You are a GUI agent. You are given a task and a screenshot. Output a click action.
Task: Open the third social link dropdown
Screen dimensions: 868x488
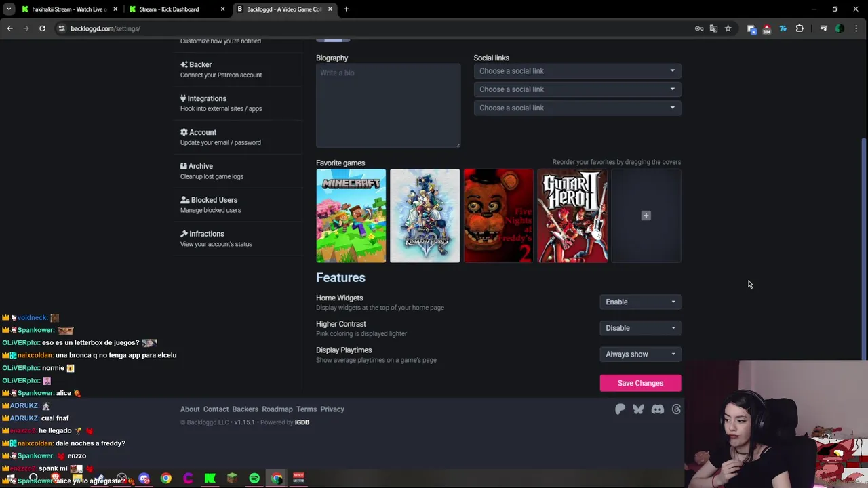pos(577,108)
